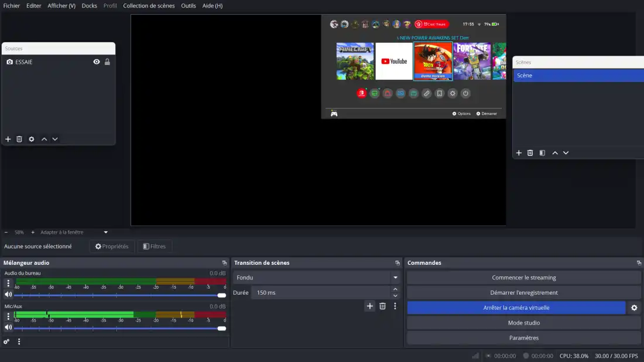Open the Outils menu
Viewport: 644px width, 362px height.
pos(189,6)
